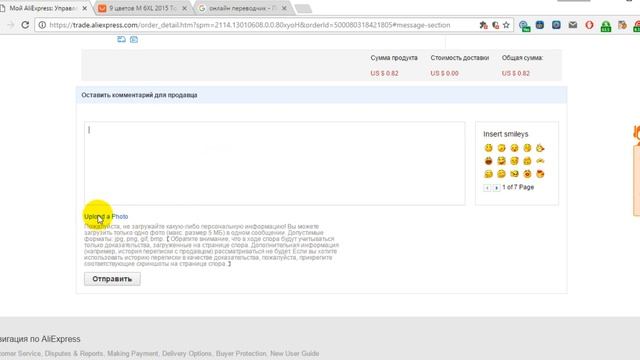The width and height of the screenshot is (640, 360).
Task: Insert the first smiley in the top row
Action: coord(488,148)
